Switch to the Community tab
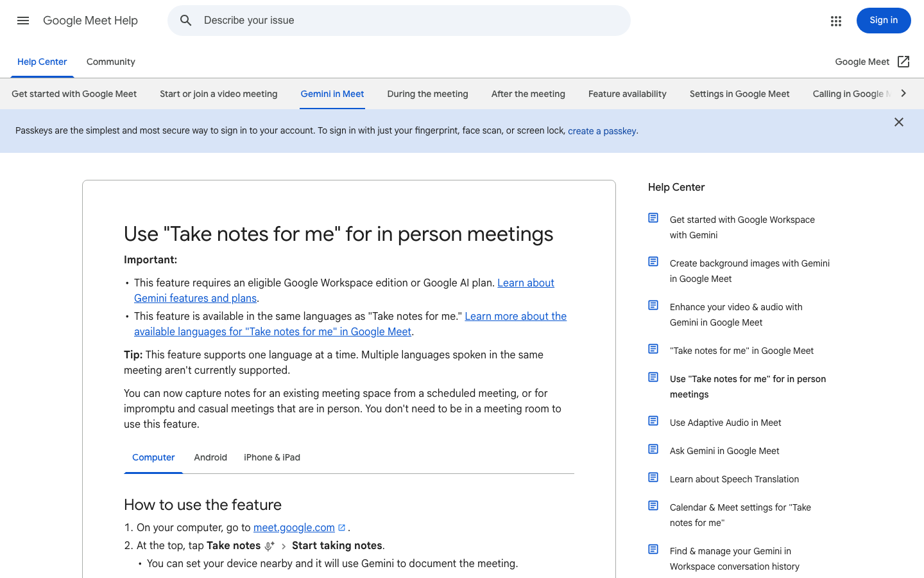The image size is (924, 578). coord(111,62)
